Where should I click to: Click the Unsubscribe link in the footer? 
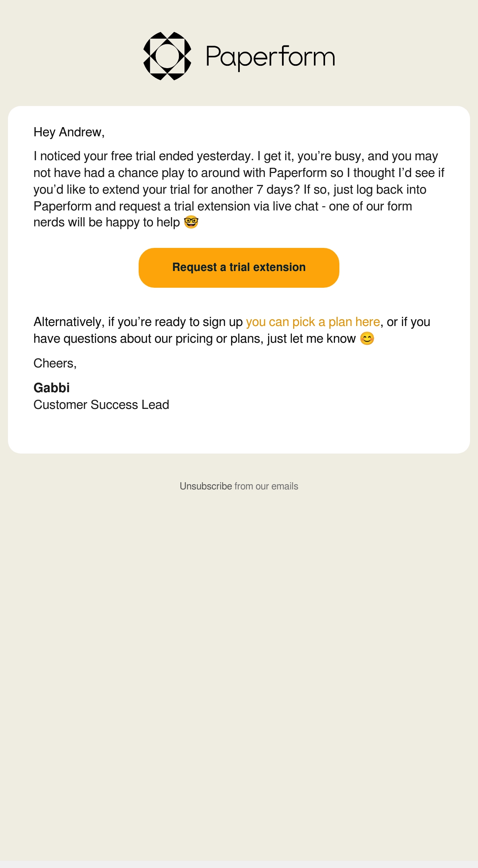[x=206, y=486]
